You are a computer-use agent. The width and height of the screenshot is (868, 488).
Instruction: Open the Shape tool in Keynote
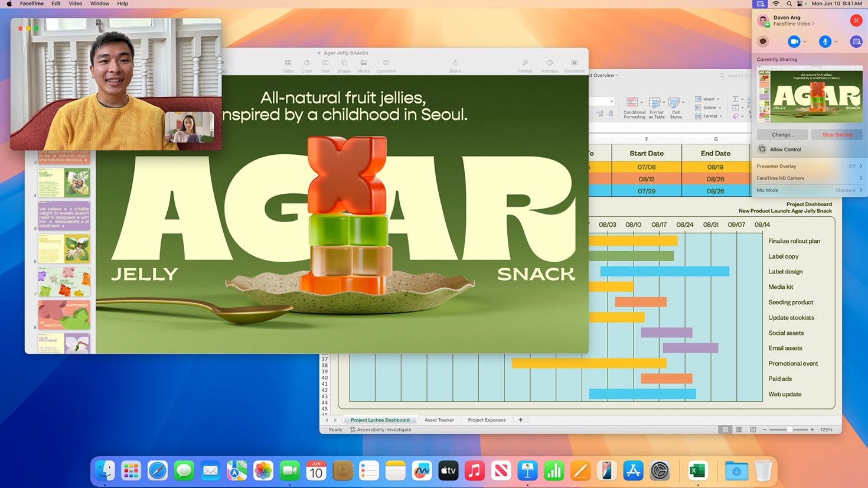[x=344, y=64]
